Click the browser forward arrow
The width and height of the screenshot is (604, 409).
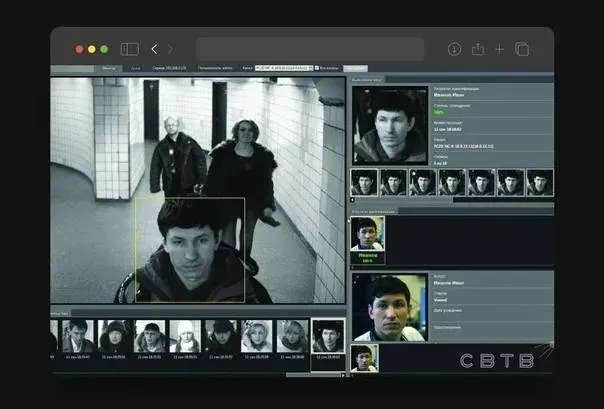(x=170, y=49)
